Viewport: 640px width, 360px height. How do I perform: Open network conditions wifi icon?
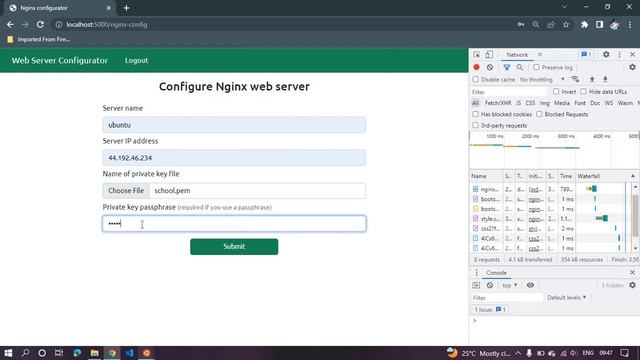coord(576,80)
